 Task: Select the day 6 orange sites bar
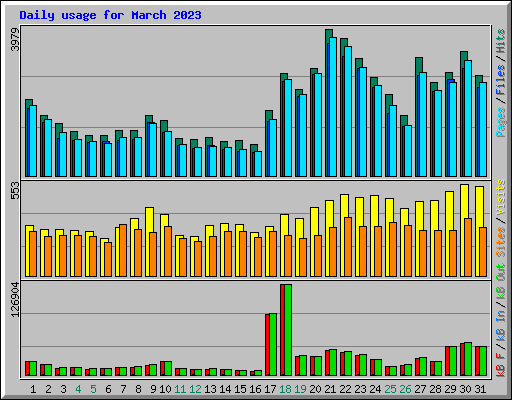(108, 259)
